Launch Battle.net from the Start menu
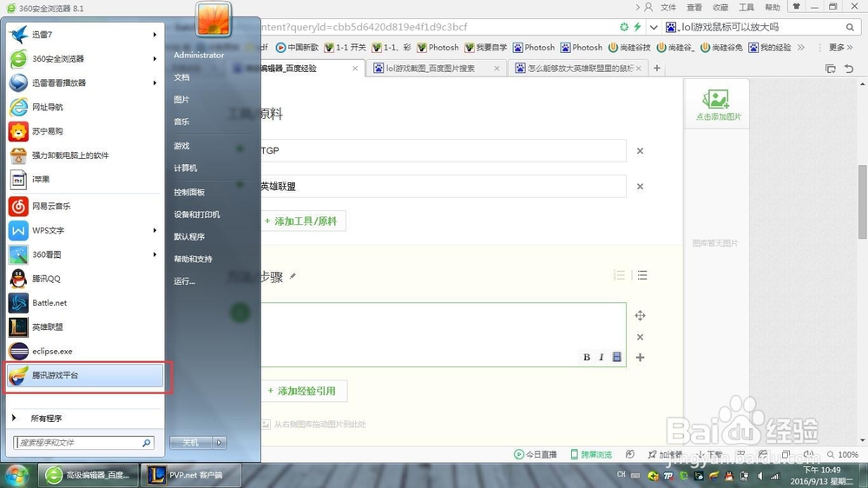Viewport: 868px width, 488px height. click(84, 303)
